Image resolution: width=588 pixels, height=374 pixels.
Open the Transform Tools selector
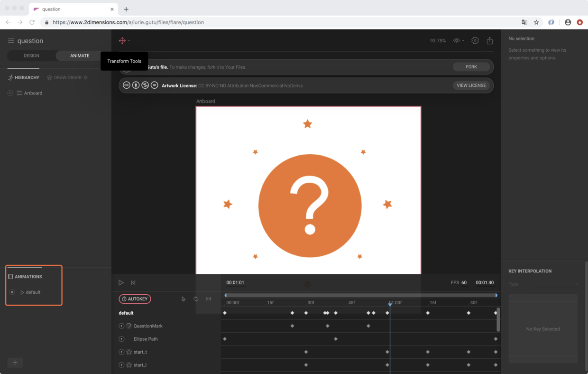[124, 41]
